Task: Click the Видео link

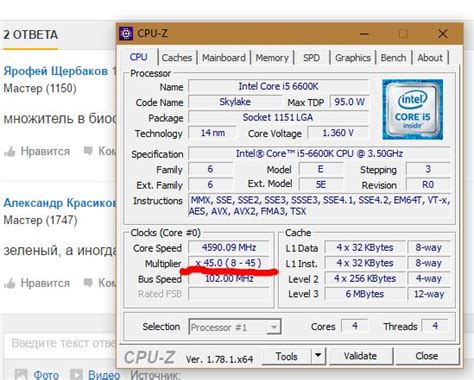Action: (x=104, y=375)
